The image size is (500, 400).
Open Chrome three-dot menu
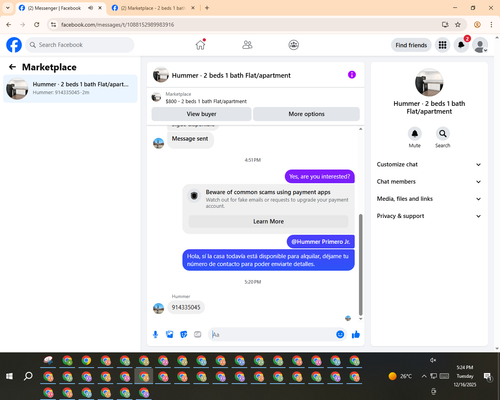(x=491, y=25)
